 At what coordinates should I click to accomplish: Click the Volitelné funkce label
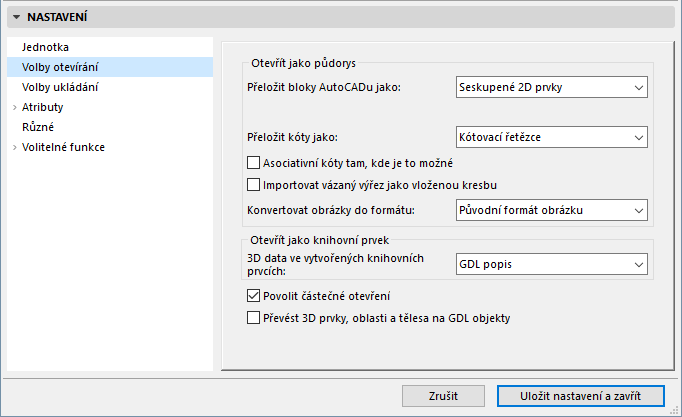point(64,147)
